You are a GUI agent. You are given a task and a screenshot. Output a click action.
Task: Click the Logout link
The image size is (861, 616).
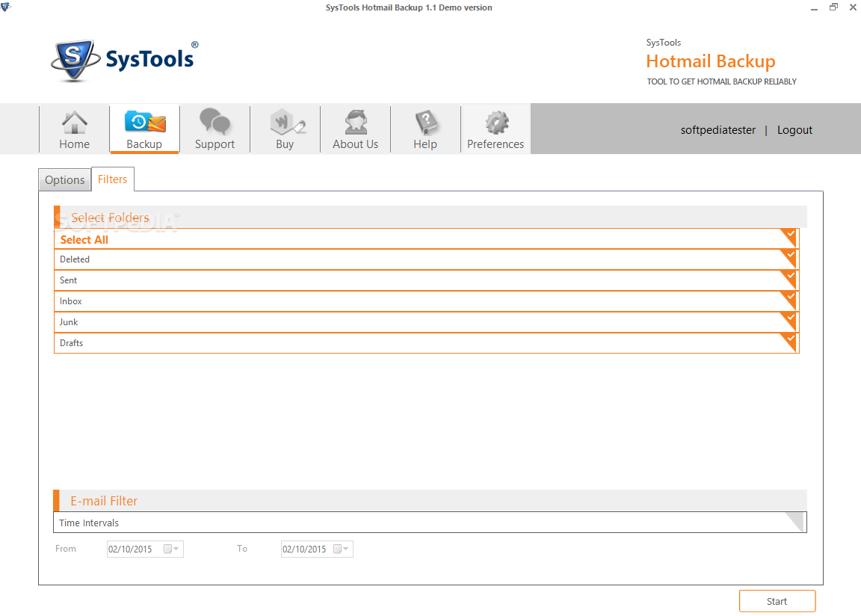794,130
